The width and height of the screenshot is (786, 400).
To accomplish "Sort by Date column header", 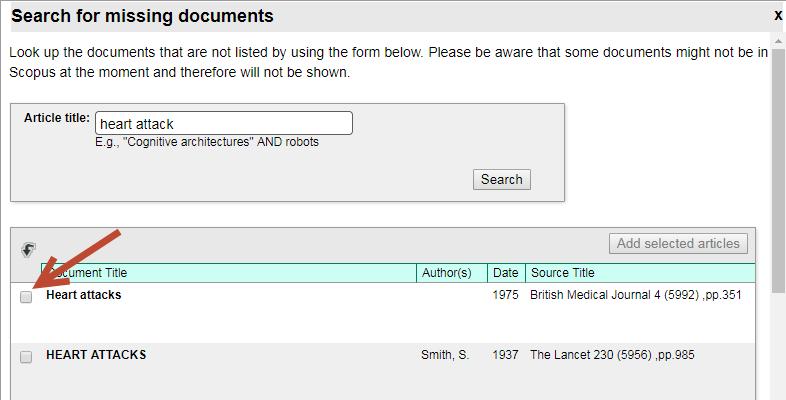I will click(506, 273).
